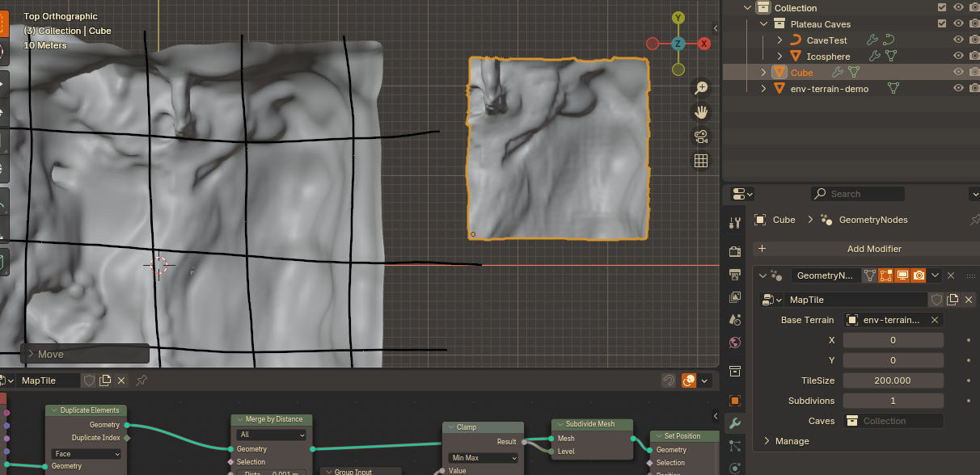The height and width of the screenshot is (475, 980).
Task: Toggle camera render visibility for Icosphere
Action: [973, 56]
